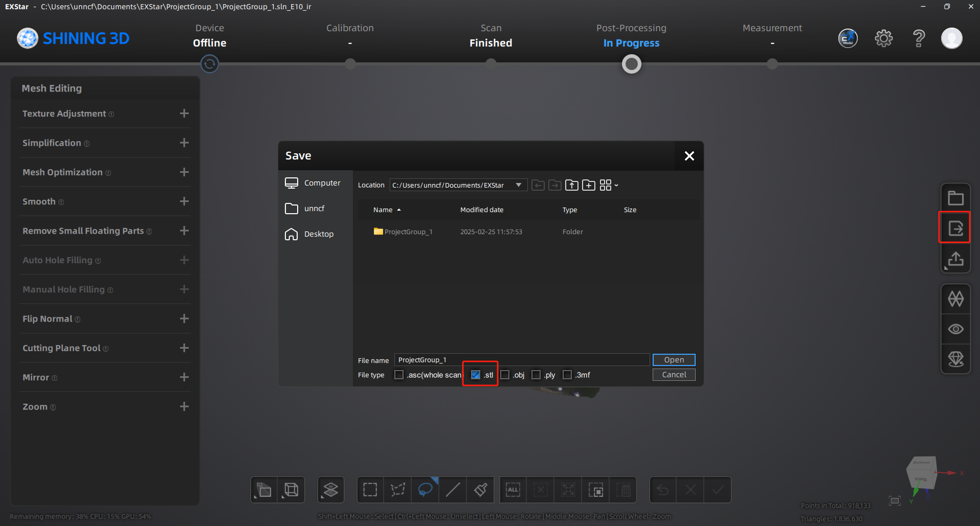Select the lasso selection tool
The height and width of the screenshot is (526, 980).
pyautogui.click(x=425, y=490)
